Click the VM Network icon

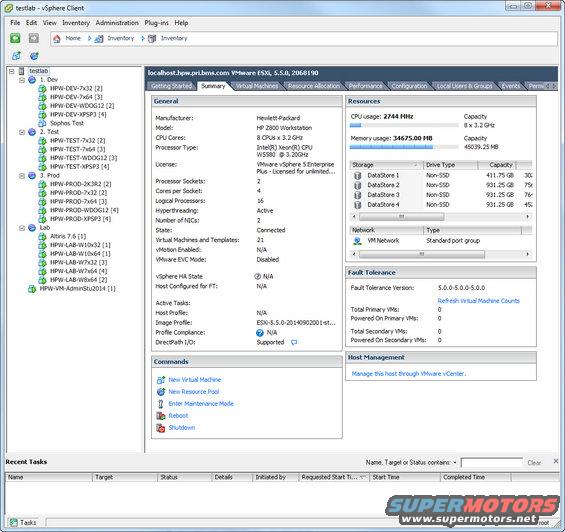357,241
